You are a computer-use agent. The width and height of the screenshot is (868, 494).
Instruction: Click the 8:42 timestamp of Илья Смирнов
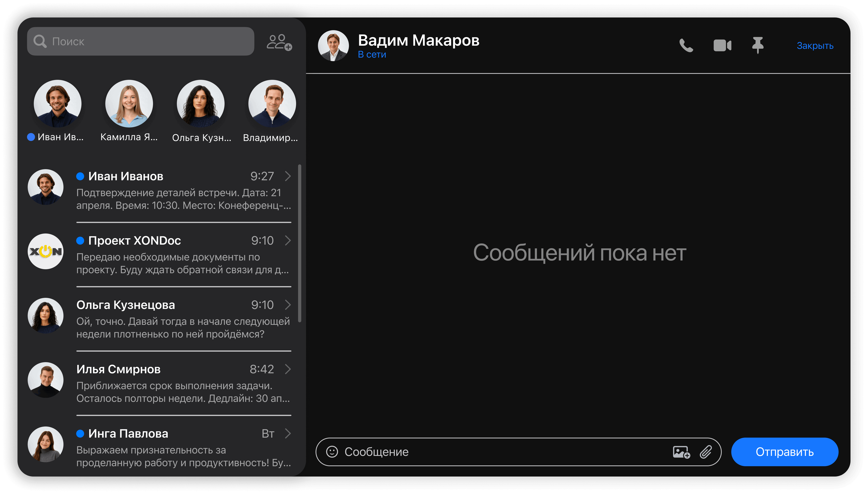point(262,369)
